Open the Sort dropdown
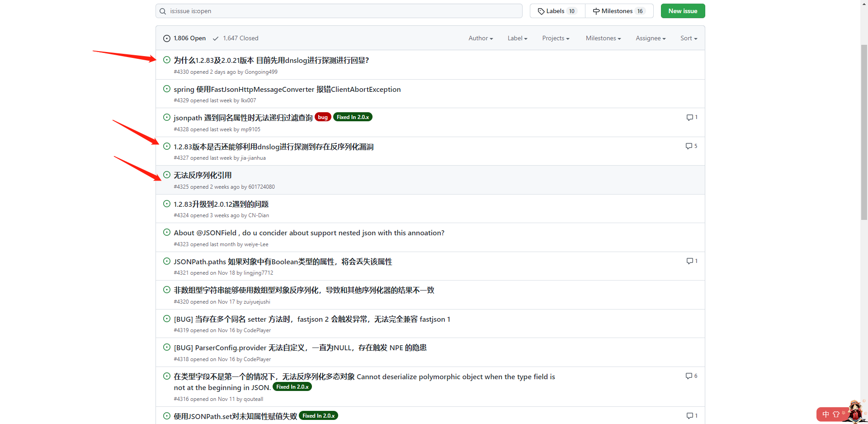 (688, 38)
